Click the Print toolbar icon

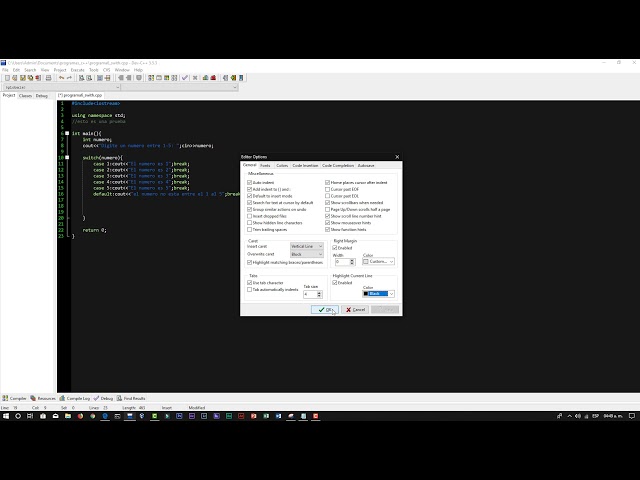point(48,78)
